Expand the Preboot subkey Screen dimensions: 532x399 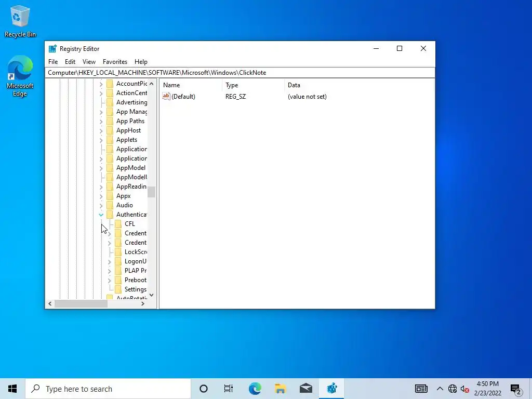coord(109,280)
